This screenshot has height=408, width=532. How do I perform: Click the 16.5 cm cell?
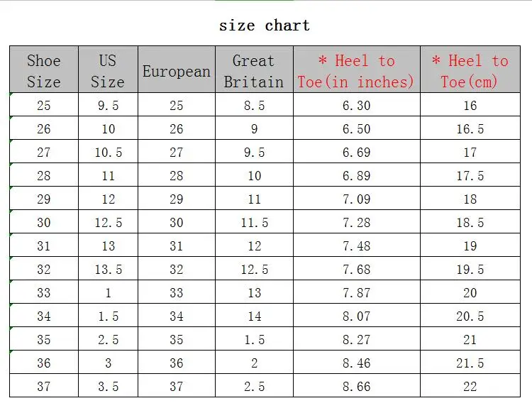point(470,128)
